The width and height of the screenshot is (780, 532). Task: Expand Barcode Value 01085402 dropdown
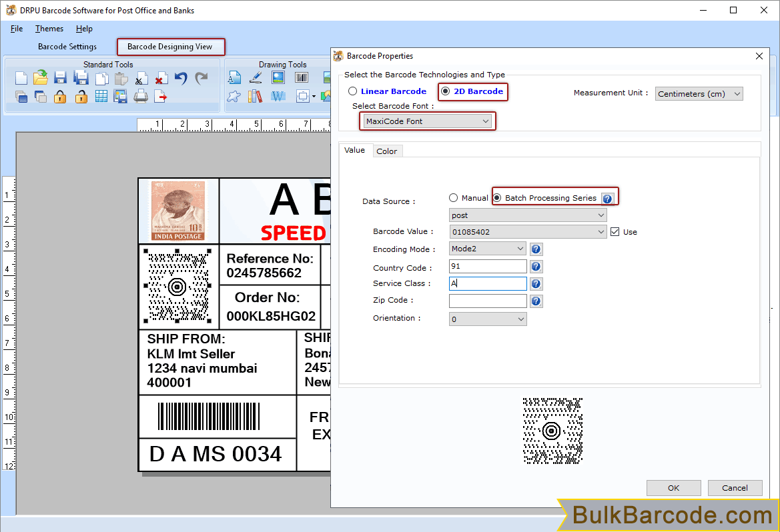(528, 232)
